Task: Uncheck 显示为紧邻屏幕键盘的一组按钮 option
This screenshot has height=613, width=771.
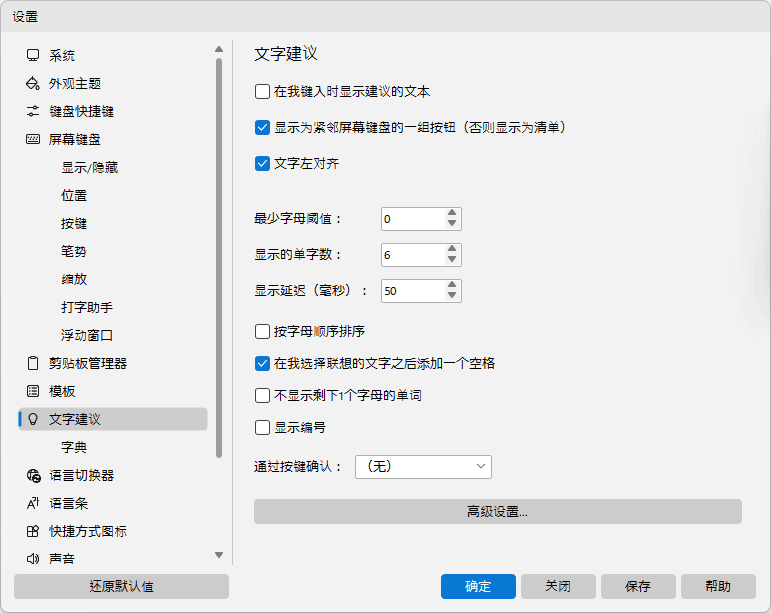Action: [x=263, y=128]
